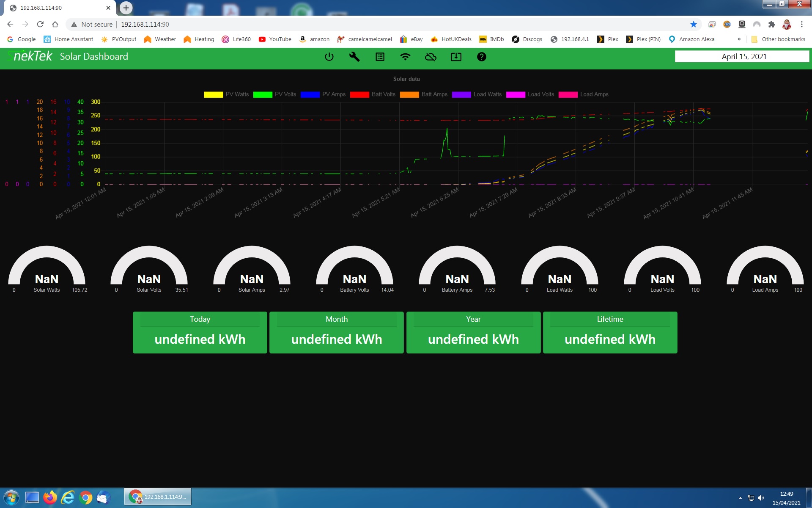
Task: Open Firefox from the taskbar
Action: pyautogui.click(x=50, y=497)
